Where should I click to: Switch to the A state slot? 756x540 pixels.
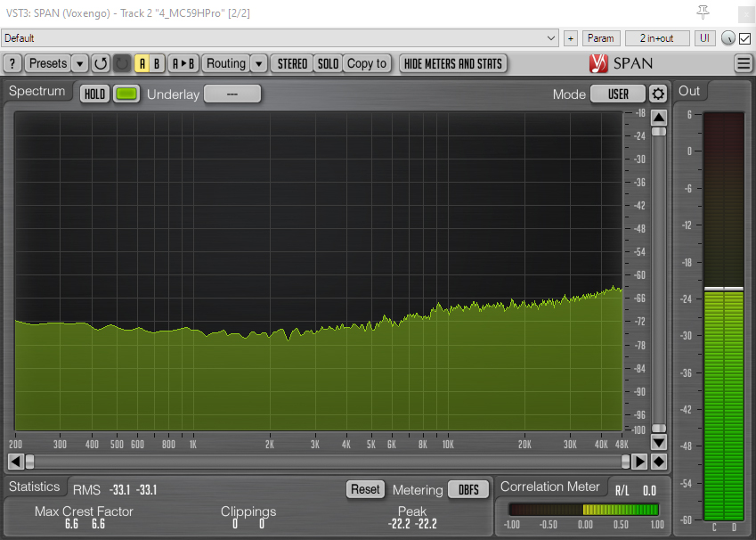pos(142,63)
